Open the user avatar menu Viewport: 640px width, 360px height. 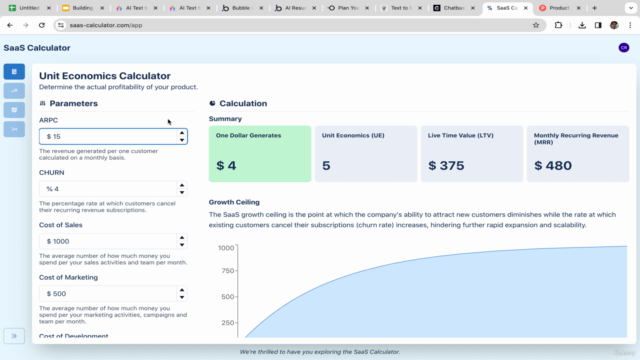624,48
